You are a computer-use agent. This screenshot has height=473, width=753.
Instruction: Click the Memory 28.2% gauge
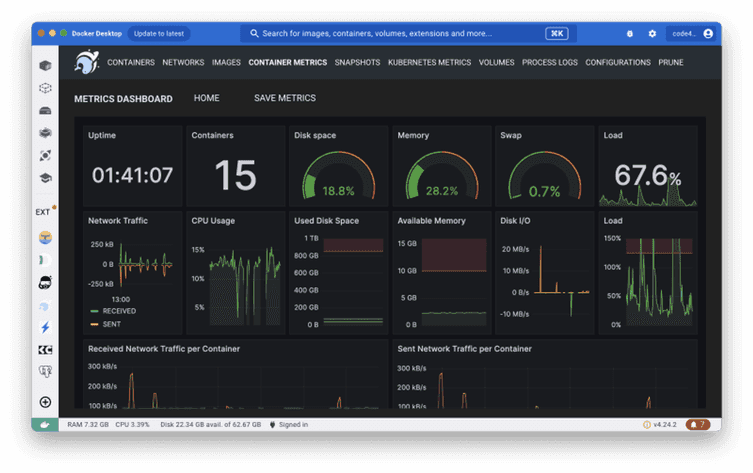pyautogui.click(x=442, y=175)
